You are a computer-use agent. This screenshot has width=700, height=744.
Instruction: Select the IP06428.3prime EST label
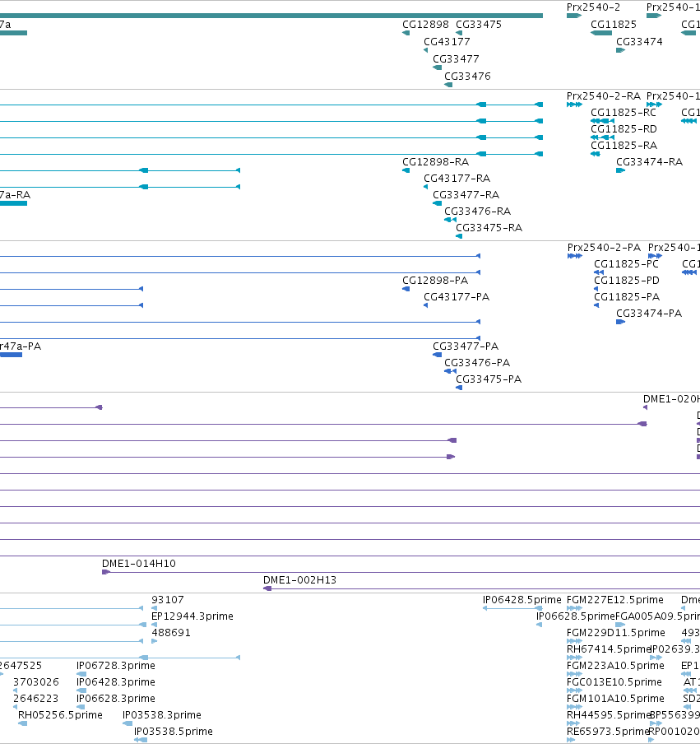[116, 681]
